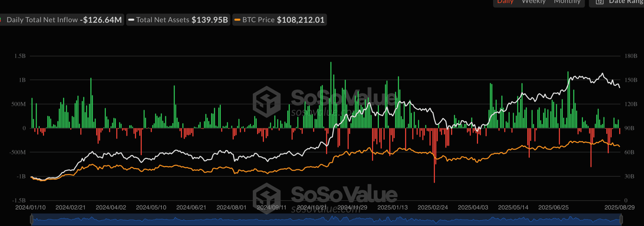Click the 2024/04/02 x-axis date label
Screen dimensions: 644x226
tap(111, 208)
